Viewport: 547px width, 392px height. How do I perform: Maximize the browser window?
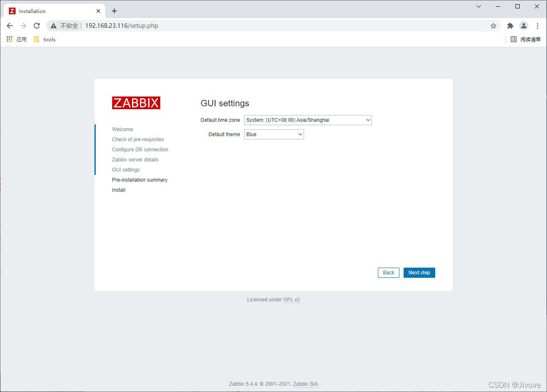click(517, 6)
